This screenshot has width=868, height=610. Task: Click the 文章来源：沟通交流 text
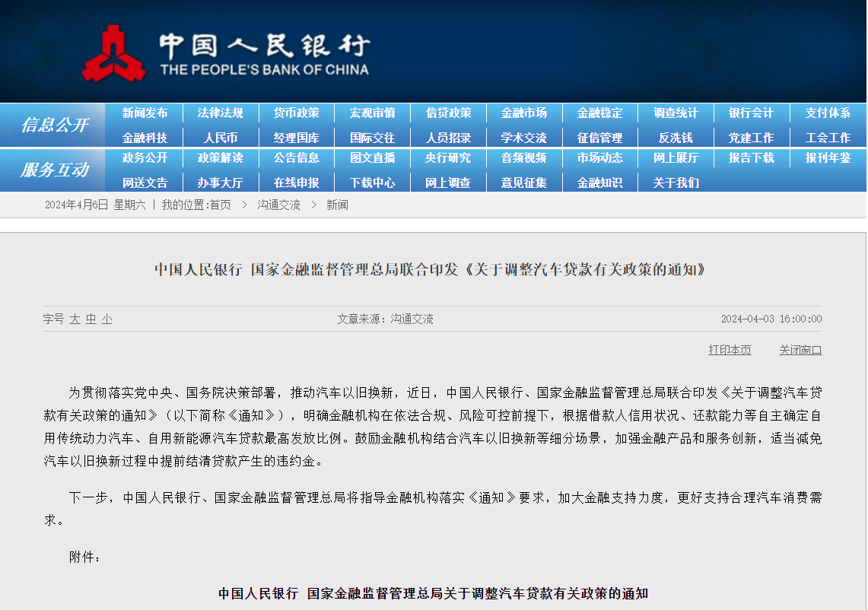coord(385,319)
